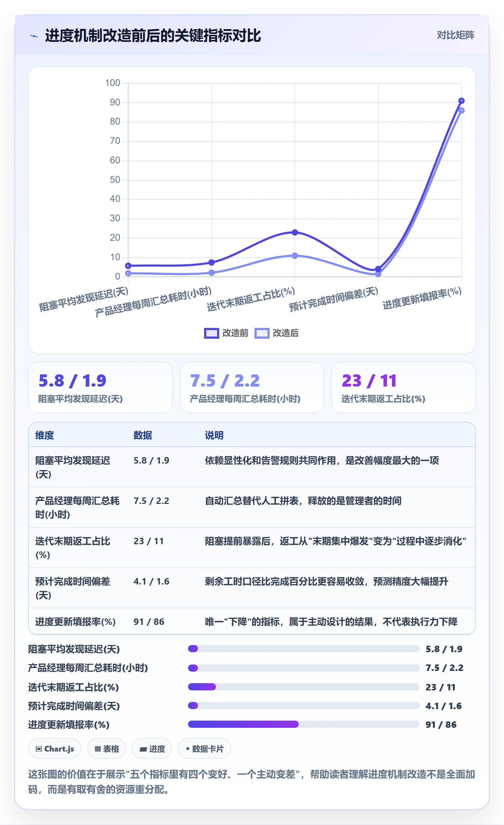Click the 自动汇总替代人工拼表 description cell

(303, 501)
